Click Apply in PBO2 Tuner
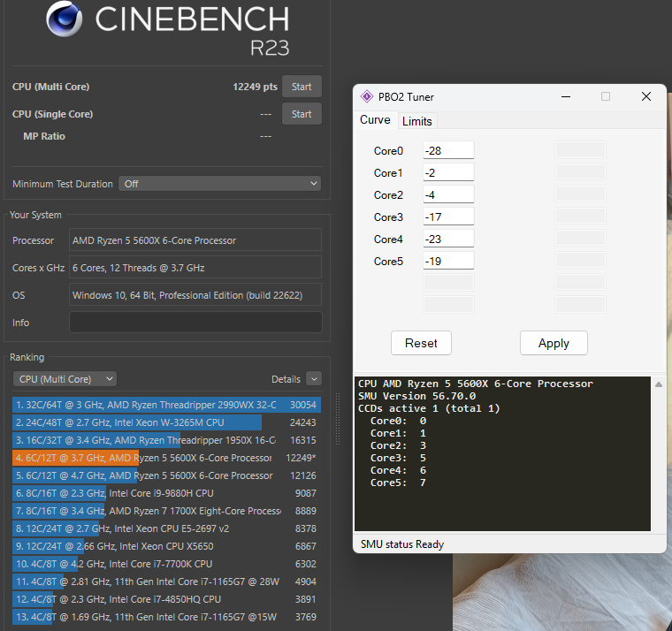Image resolution: width=672 pixels, height=631 pixels. click(554, 343)
